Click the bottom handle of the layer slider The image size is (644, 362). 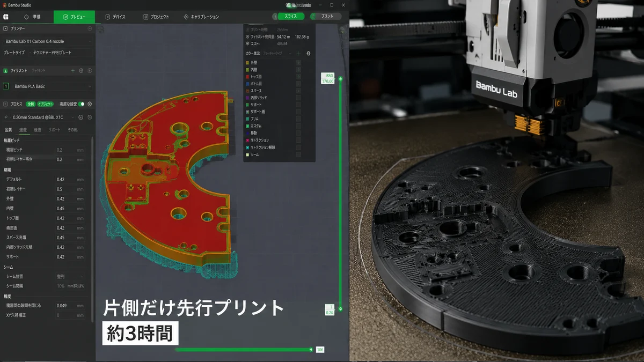[x=340, y=309]
